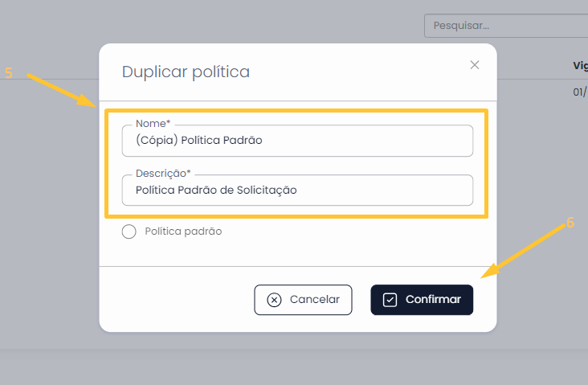Viewport: 588px width, 385px height.
Task: Click the Descrição* field label
Action: pos(163,173)
